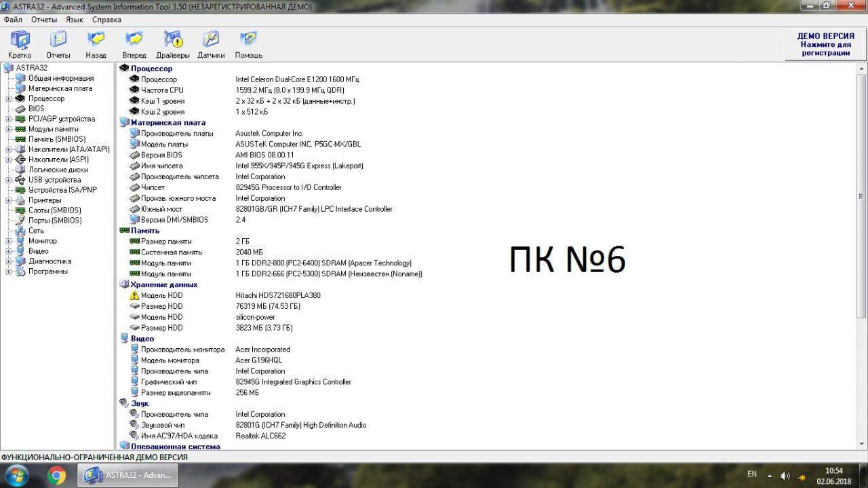Image resolution: width=868 pixels, height=488 pixels.
Task: Select Порты (SMBIOS) in the tree
Action: pyautogui.click(x=55, y=221)
